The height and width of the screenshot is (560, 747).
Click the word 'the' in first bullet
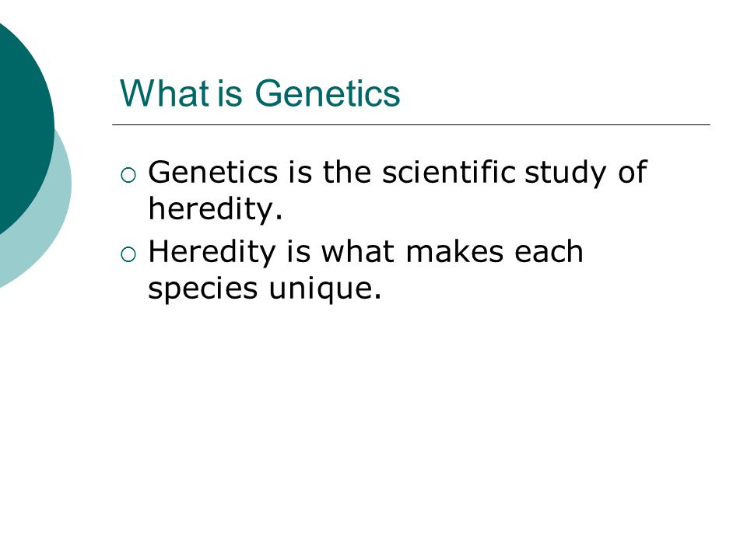(x=347, y=172)
